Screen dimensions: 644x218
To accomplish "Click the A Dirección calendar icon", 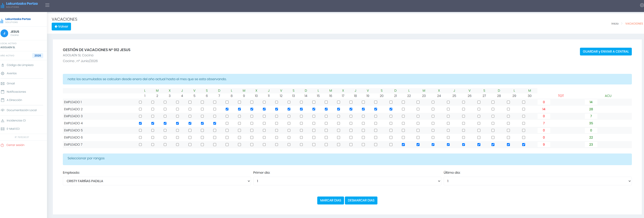I will (x=3, y=100).
